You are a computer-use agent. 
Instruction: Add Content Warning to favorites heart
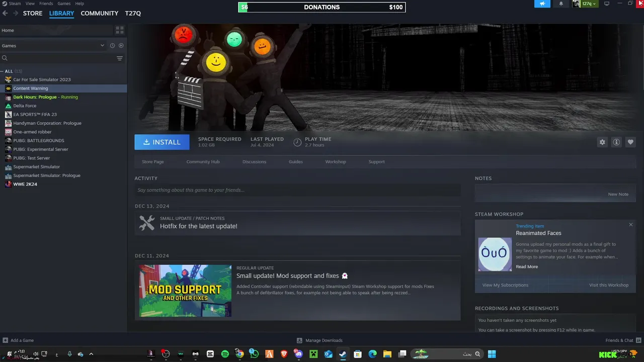[630, 142]
